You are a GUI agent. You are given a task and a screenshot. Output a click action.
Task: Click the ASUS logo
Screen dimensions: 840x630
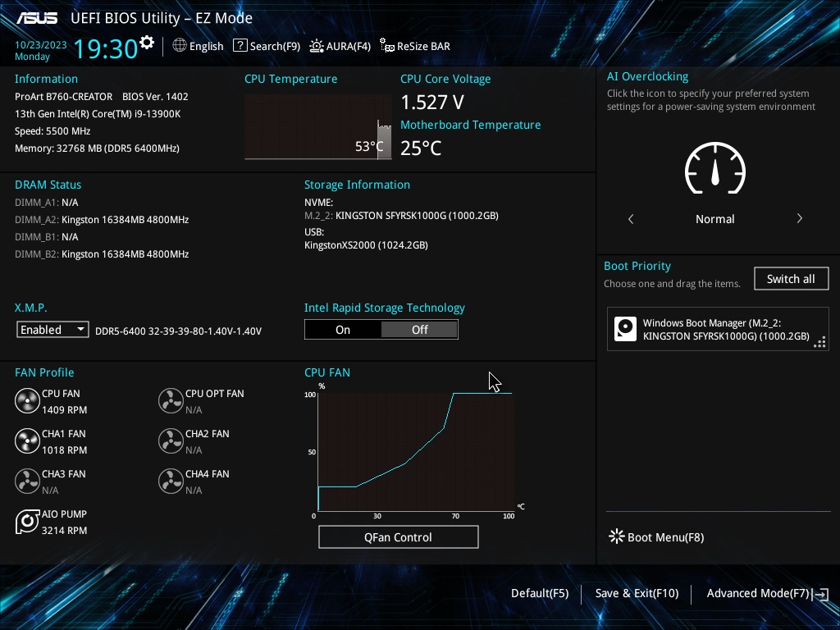pos(36,18)
